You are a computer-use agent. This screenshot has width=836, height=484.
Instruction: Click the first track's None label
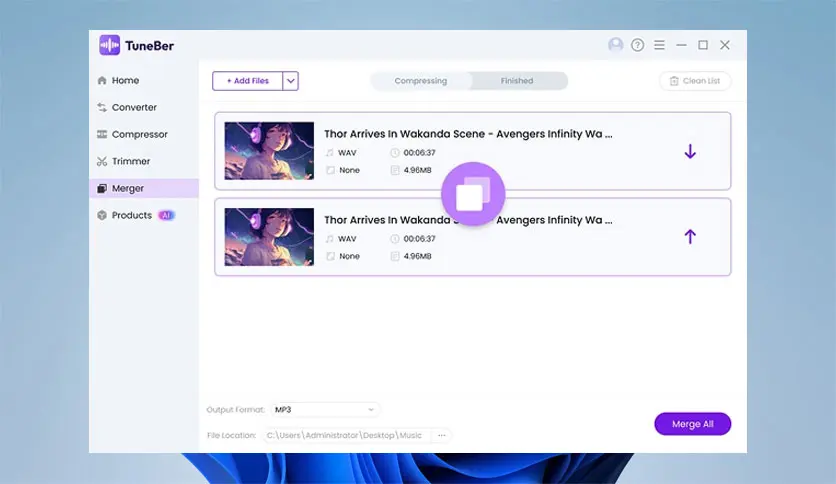349,170
